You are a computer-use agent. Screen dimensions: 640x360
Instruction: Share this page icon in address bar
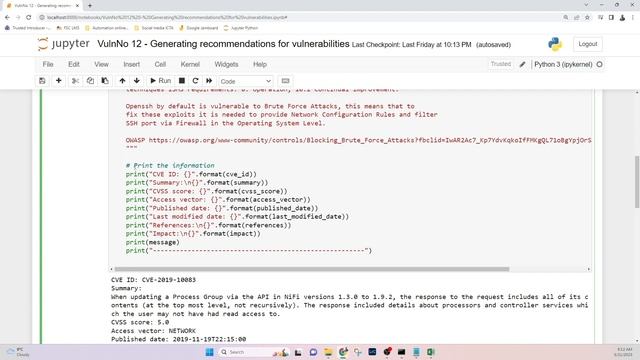pyautogui.click(x=577, y=18)
